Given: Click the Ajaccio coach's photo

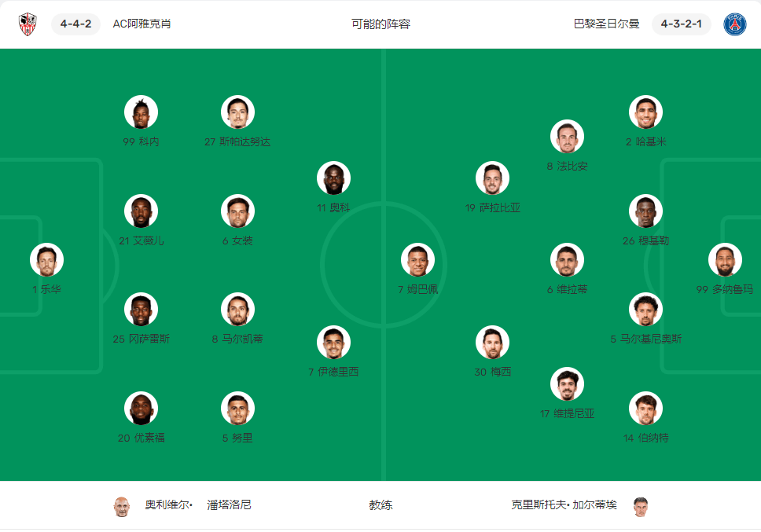Looking at the screenshot, I should pyautogui.click(x=121, y=506).
